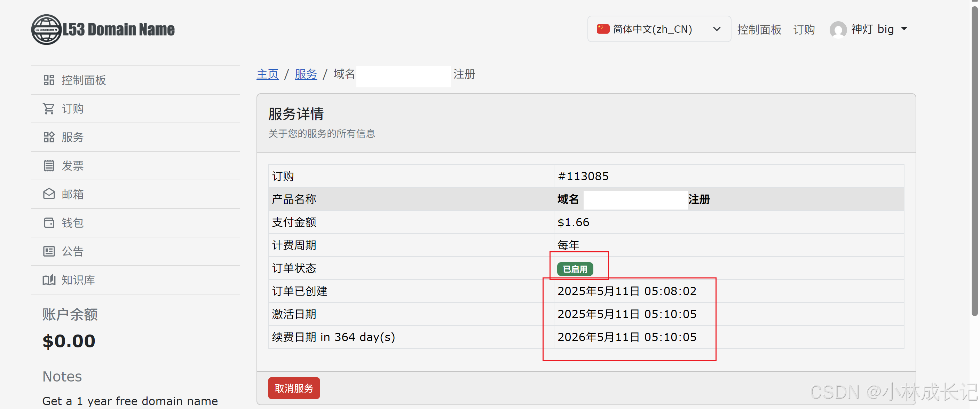Click the invoice receipt icon in sidebar
This screenshot has height=409, width=980.
[x=49, y=165]
